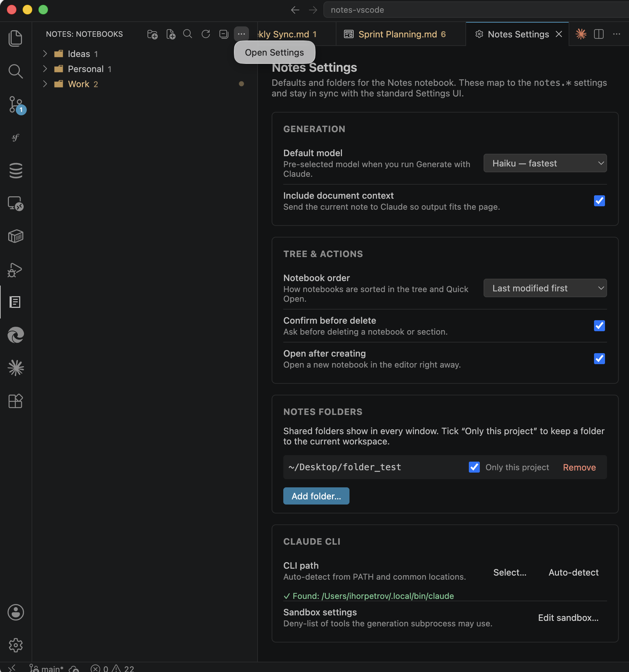Open the Accounts menu icon
629x672 pixels.
point(15,612)
